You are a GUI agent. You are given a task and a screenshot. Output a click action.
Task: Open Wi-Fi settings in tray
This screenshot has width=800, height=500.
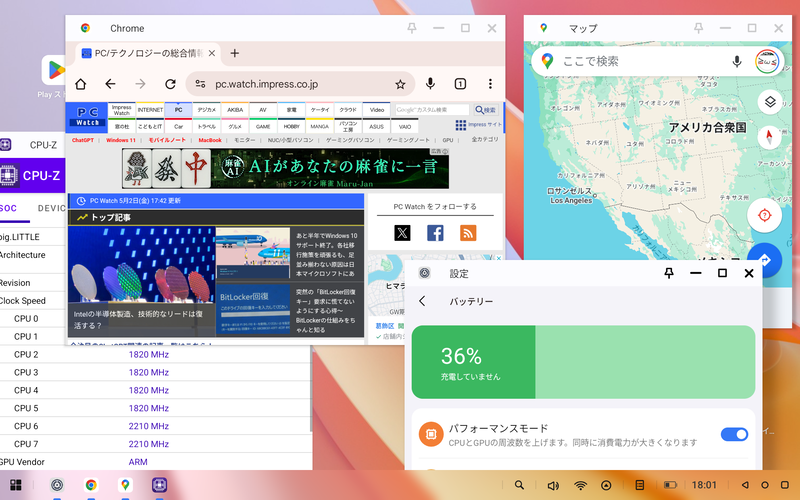tap(580, 485)
